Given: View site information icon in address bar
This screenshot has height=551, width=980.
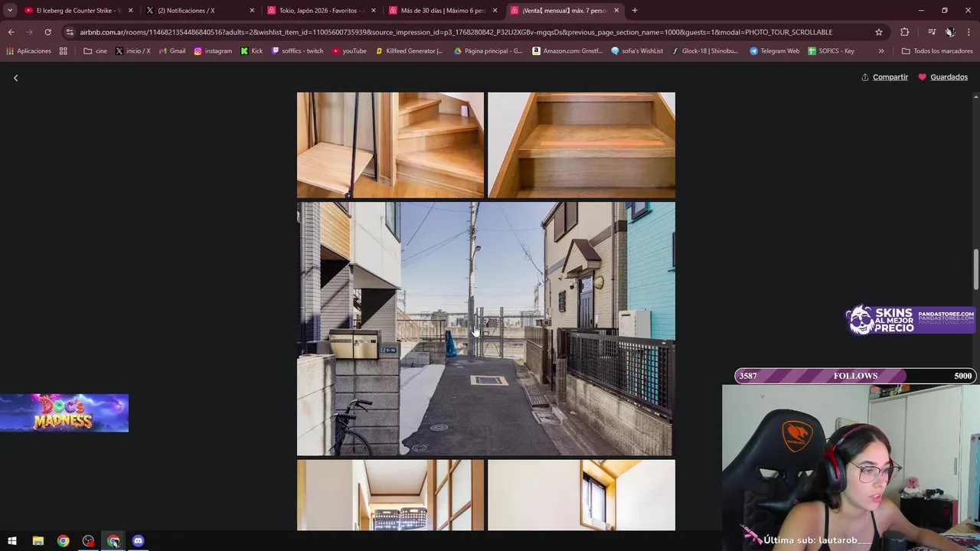Looking at the screenshot, I should pyautogui.click(x=70, y=32).
